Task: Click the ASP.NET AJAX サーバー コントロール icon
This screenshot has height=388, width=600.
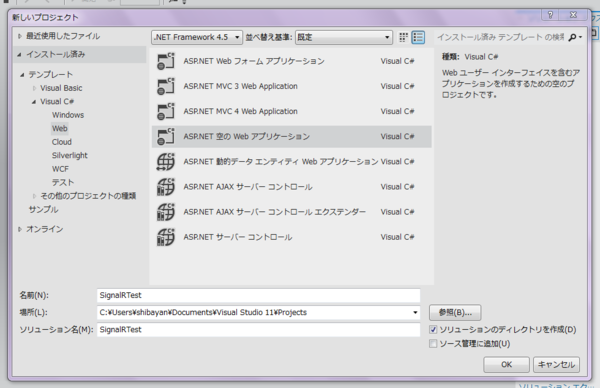Action: (166, 187)
